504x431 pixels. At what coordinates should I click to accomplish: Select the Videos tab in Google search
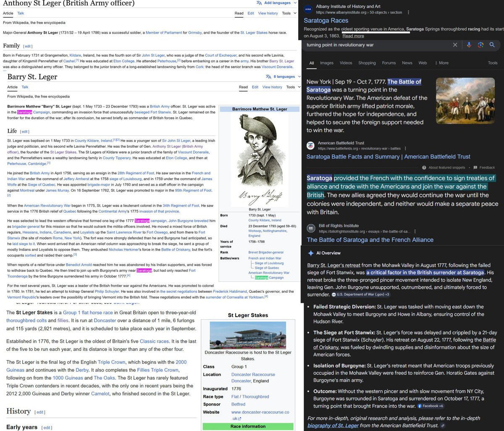pyautogui.click(x=346, y=63)
